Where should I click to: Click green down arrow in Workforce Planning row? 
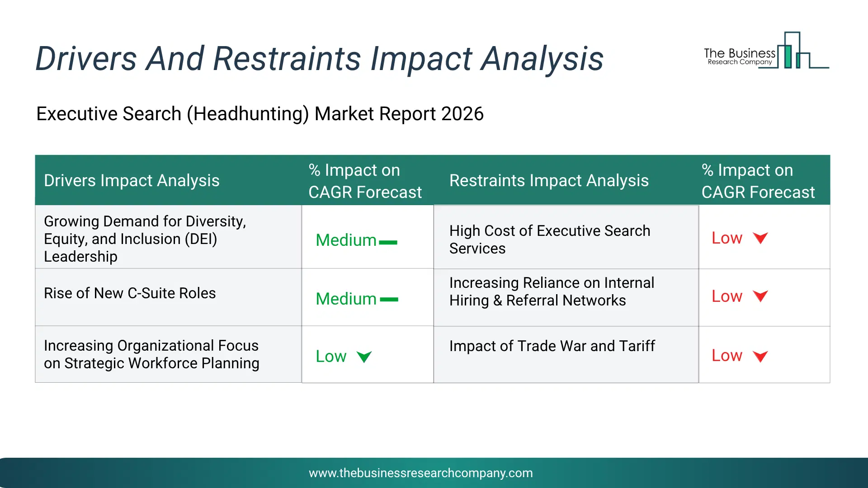[x=364, y=357]
